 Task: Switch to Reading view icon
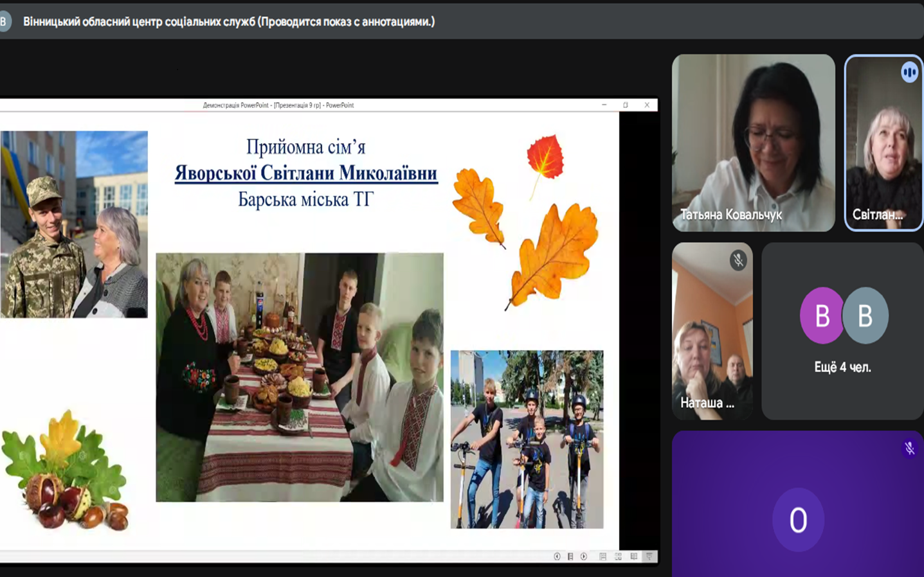[633, 556]
